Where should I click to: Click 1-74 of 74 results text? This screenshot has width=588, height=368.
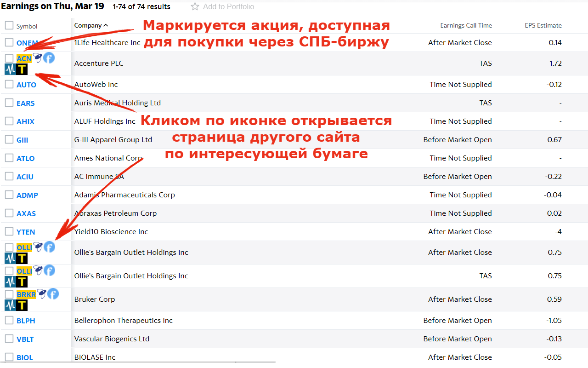click(141, 6)
